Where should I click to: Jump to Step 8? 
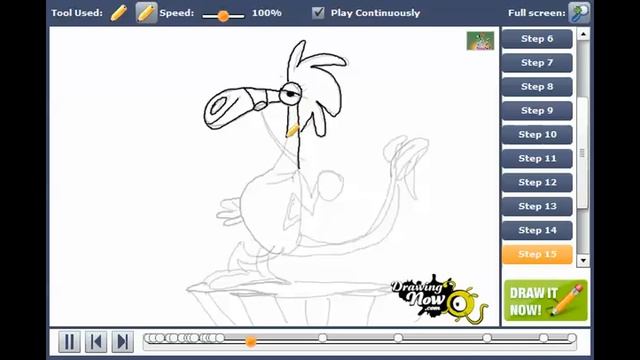[537, 87]
